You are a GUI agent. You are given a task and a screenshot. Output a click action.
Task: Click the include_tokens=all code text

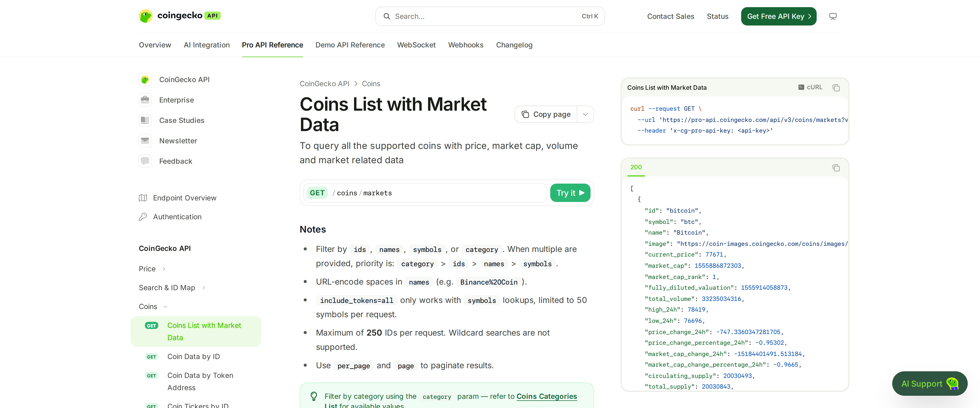(357, 300)
